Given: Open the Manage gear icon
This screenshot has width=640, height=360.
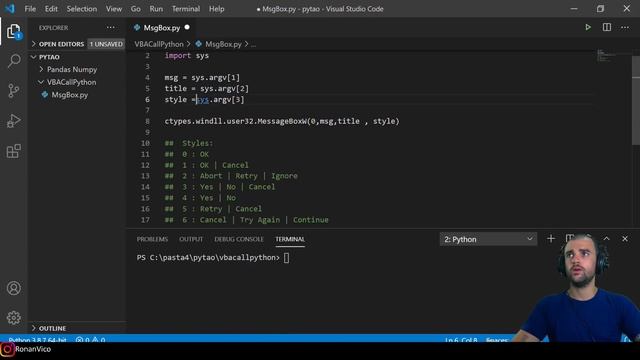Looking at the screenshot, I should coord(13,318).
